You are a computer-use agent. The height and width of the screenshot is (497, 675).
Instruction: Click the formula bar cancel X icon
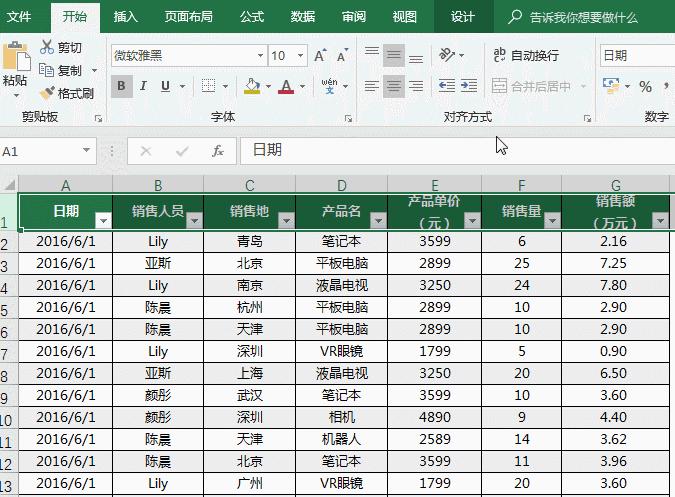[x=146, y=151]
